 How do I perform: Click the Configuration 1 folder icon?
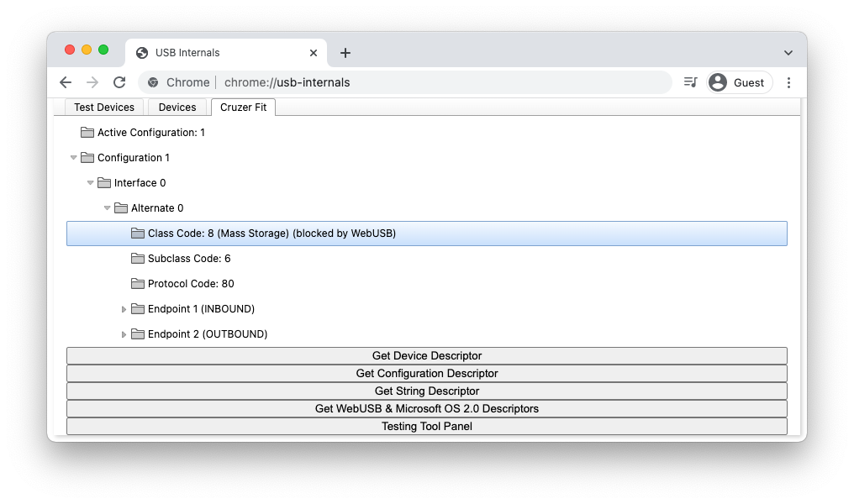(x=87, y=157)
